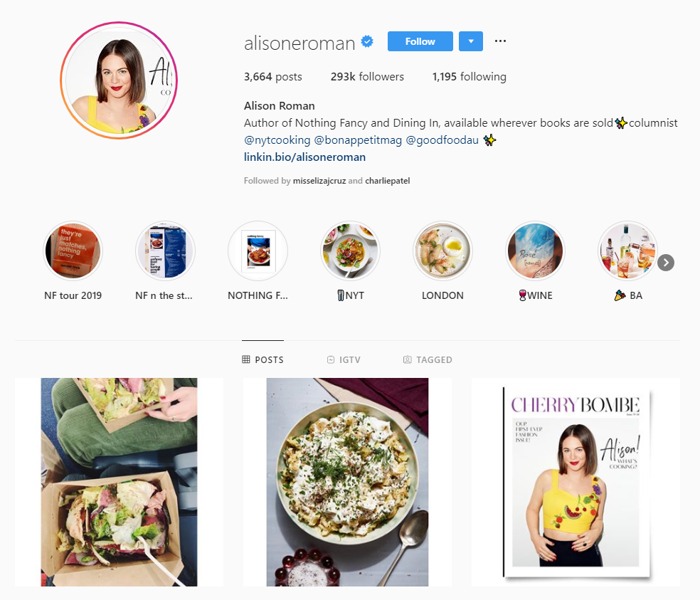Open the Cherry Bombe magazine cover post

pyautogui.click(x=576, y=482)
